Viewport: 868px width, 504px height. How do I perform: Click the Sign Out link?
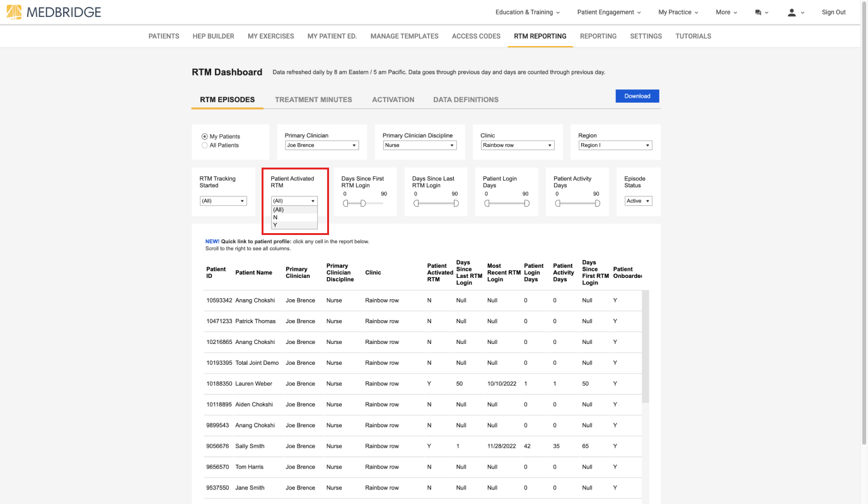click(x=833, y=12)
